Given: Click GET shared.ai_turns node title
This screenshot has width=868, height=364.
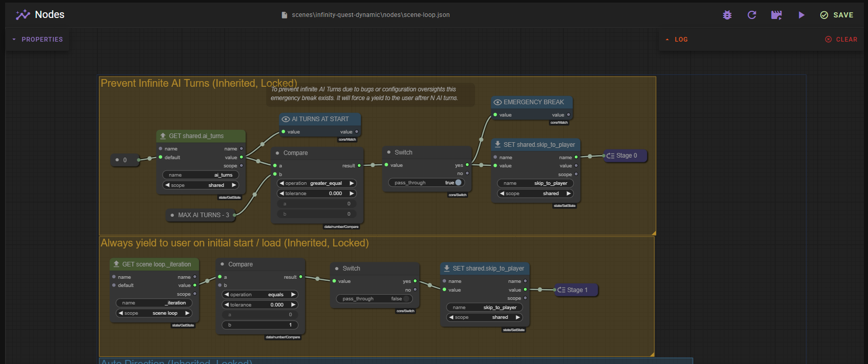Looking at the screenshot, I should pos(196,136).
